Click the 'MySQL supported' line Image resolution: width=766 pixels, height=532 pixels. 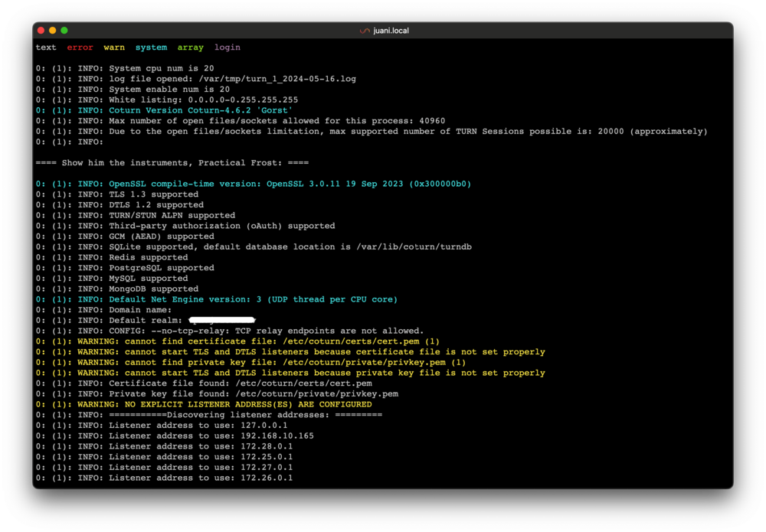pyautogui.click(x=112, y=278)
